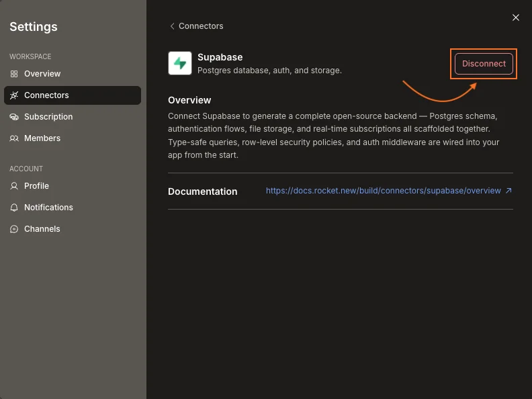Click the Channels chat icon
532x399 pixels.
coord(14,229)
